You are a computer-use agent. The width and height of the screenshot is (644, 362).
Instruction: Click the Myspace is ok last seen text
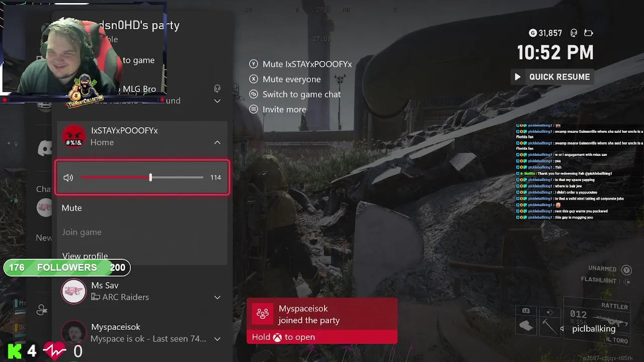coord(148,339)
